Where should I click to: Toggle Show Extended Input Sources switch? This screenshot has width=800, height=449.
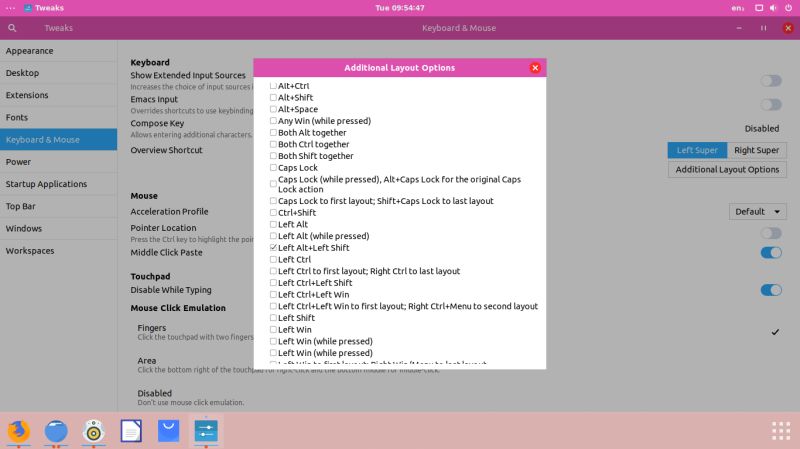point(770,81)
